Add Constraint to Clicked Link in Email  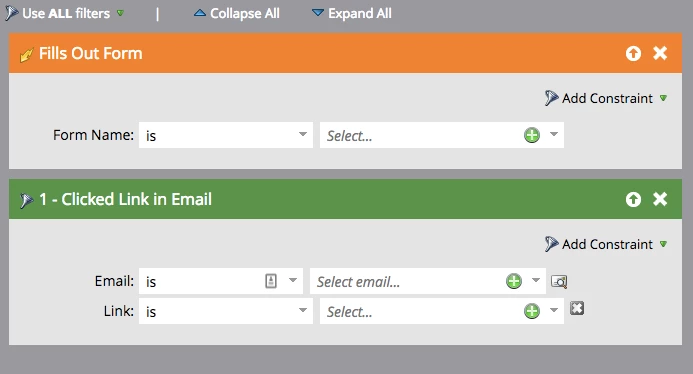coord(606,244)
